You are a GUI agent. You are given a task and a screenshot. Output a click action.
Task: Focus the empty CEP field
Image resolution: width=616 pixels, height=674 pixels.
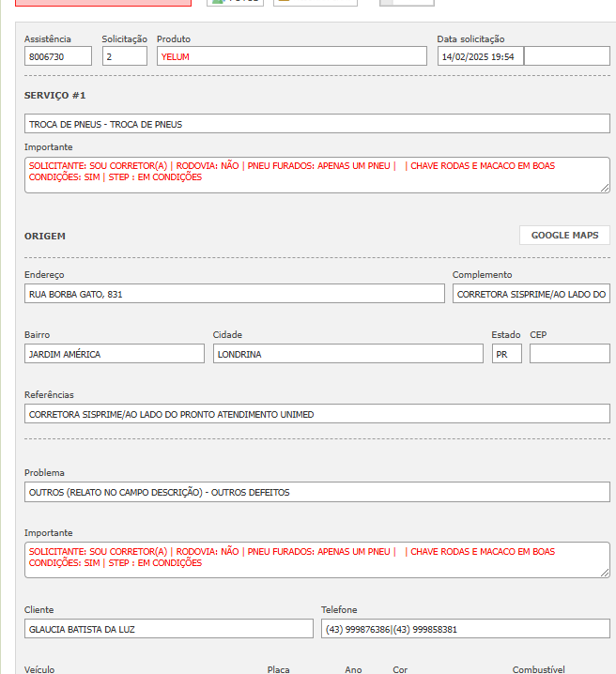click(569, 354)
